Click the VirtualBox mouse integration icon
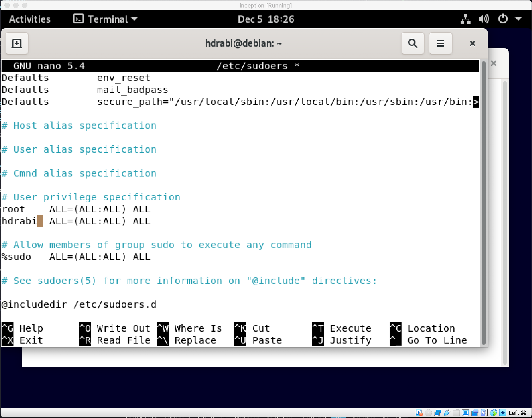The width and height of the screenshot is (532, 418). click(494, 413)
